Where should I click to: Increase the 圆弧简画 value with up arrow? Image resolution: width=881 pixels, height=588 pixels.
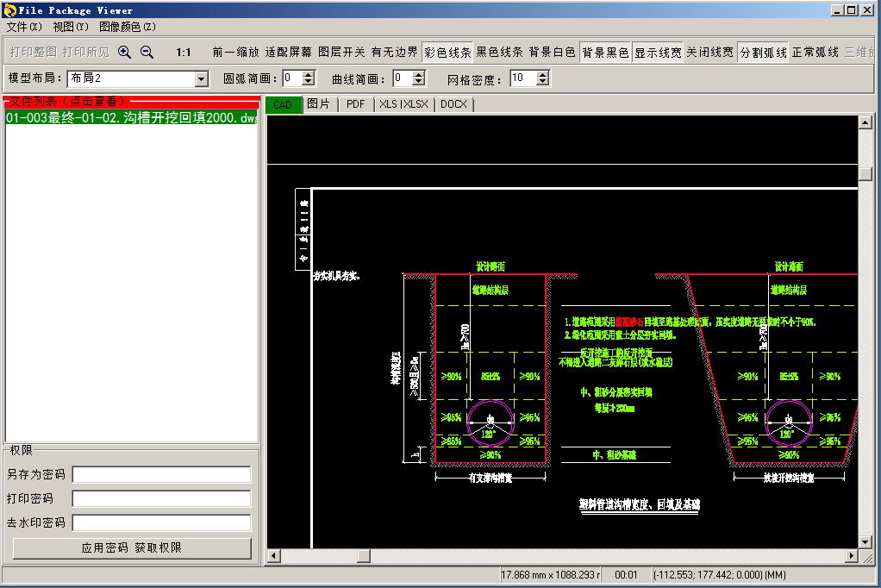(309, 75)
